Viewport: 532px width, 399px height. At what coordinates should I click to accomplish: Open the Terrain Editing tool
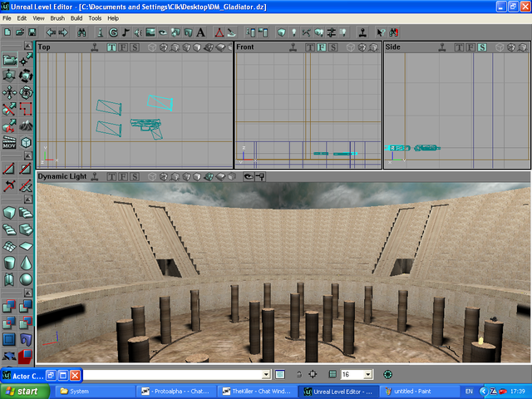pyautogui.click(x=27, y=126)
